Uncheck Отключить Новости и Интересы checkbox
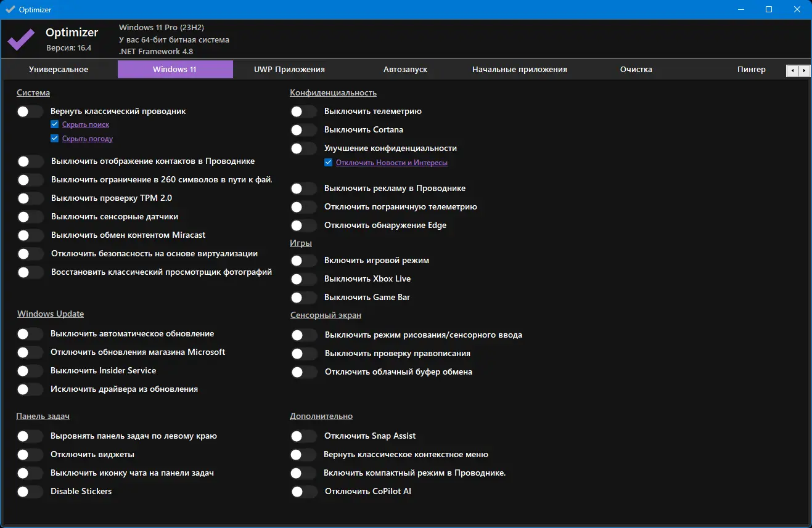 (x=328, y=163)
